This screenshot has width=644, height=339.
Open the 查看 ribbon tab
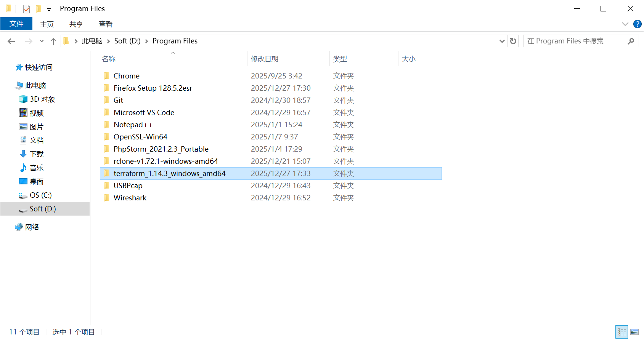click(106, 24)
